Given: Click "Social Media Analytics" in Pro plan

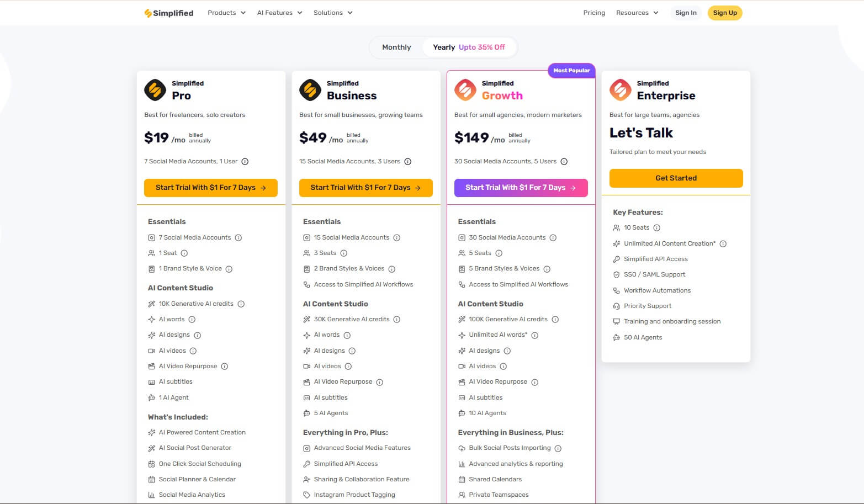Looking at the screenshot, I should [x=192, y=495].
